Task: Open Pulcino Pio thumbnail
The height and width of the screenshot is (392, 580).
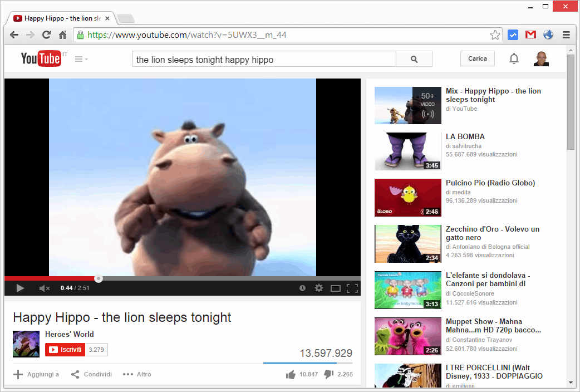Action: click(407, 198)
